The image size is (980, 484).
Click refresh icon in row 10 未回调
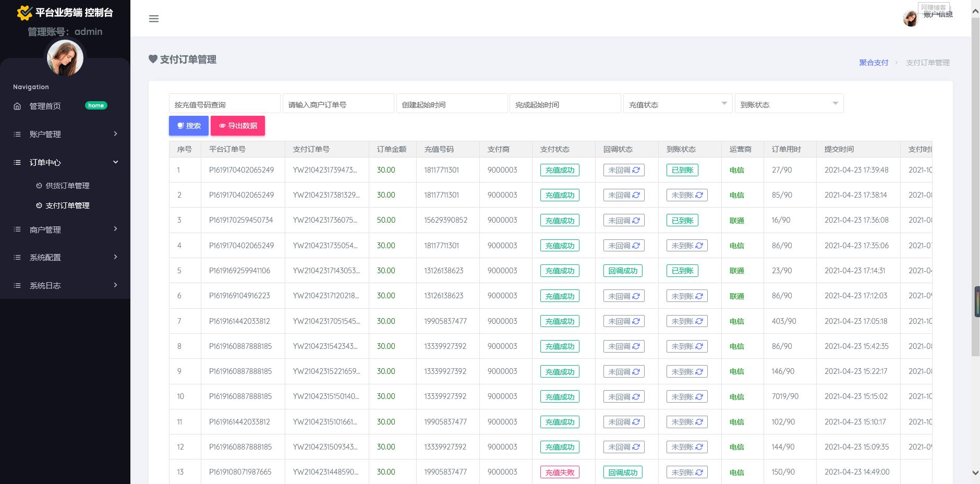(636, 397)
